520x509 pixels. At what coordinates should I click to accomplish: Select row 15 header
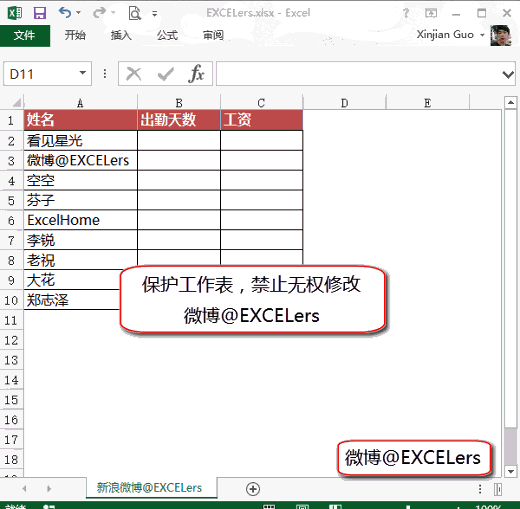(11, 400)
